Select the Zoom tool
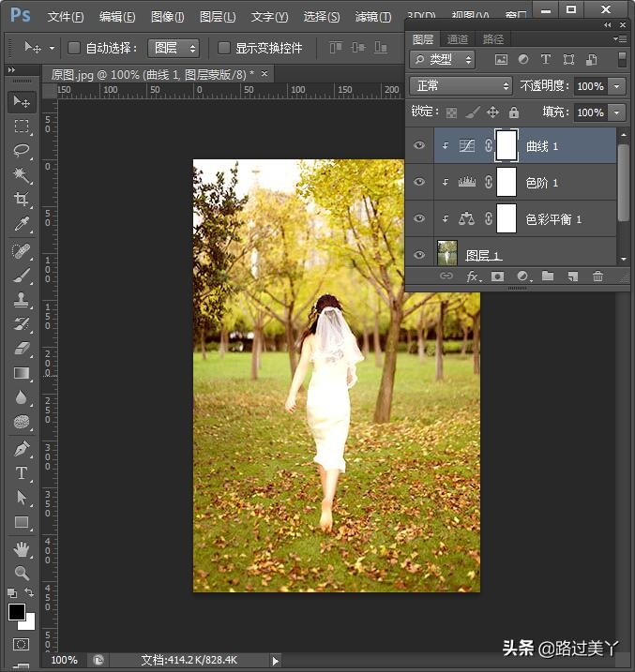This screenshot has width=635, height=672. pyautogui.click(x=22, y=573)
